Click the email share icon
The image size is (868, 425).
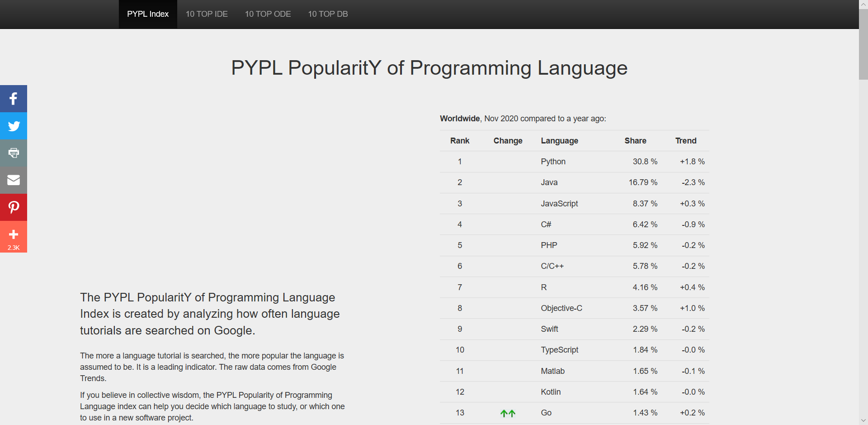14,180
